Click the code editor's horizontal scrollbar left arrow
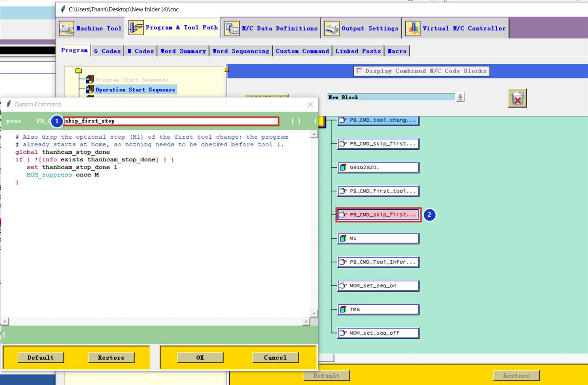The height and width of the screenshot is (385, 588). (x=5, y=321)
